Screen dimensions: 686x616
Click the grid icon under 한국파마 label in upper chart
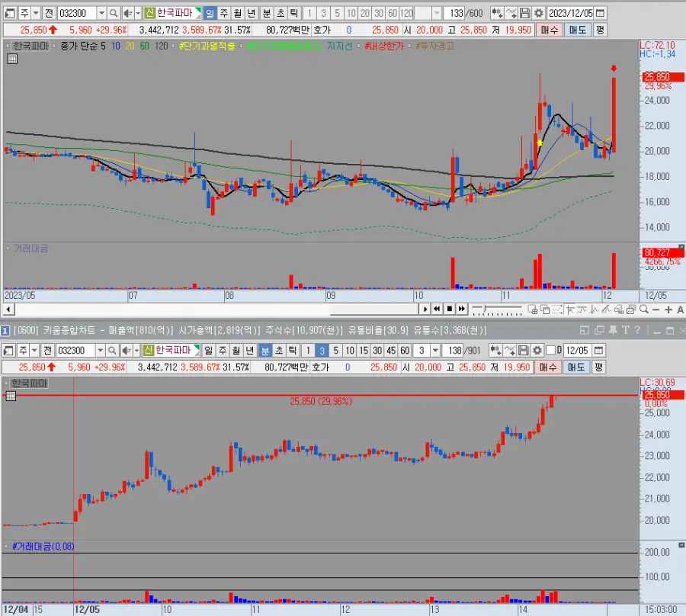tap(12, 59)
